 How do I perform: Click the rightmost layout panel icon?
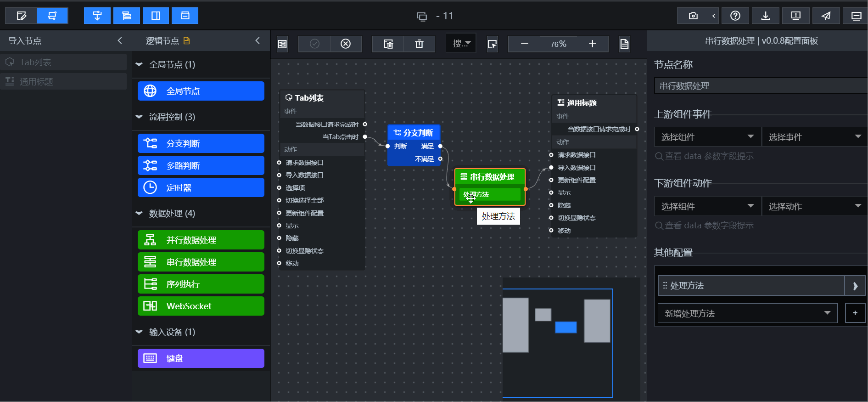pyautogui.click(x=856, y=16)
